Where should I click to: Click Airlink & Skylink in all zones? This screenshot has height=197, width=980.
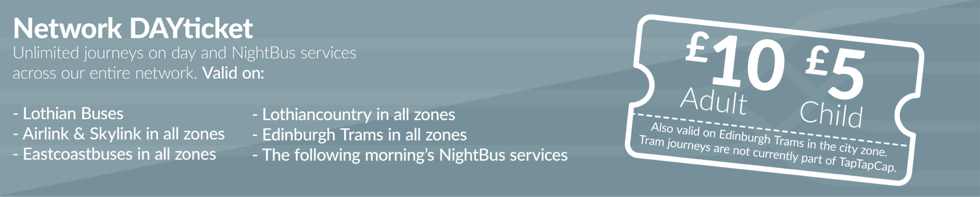(x=119, y=134)
